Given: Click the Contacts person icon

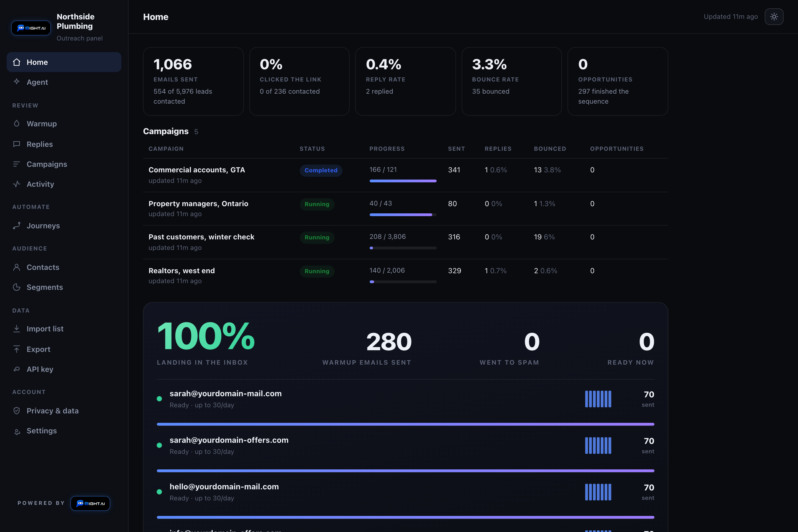Looking at the screenshot, I should tap(17, 267).
